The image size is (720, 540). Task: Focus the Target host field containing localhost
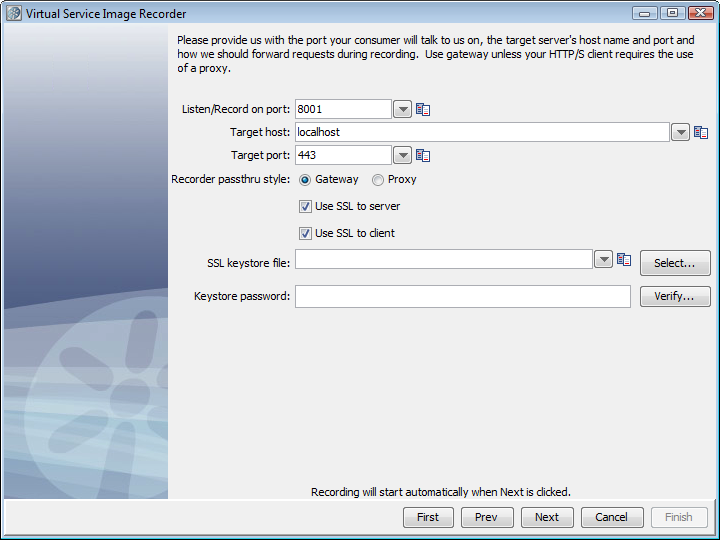pyautogui.click(x=482, y=132)
